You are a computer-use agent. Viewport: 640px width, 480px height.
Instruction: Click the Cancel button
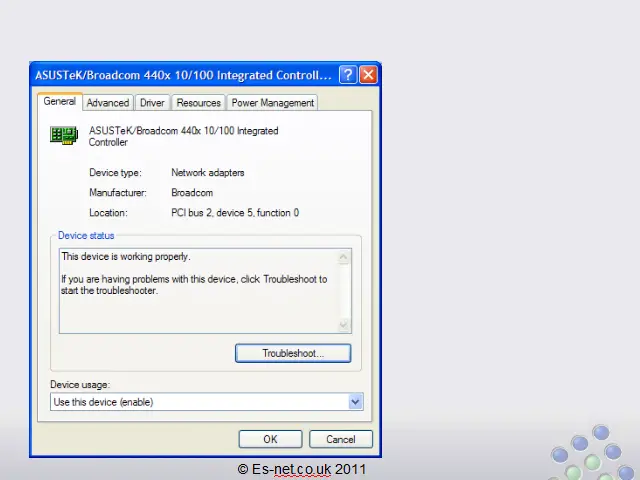[341, 439]
